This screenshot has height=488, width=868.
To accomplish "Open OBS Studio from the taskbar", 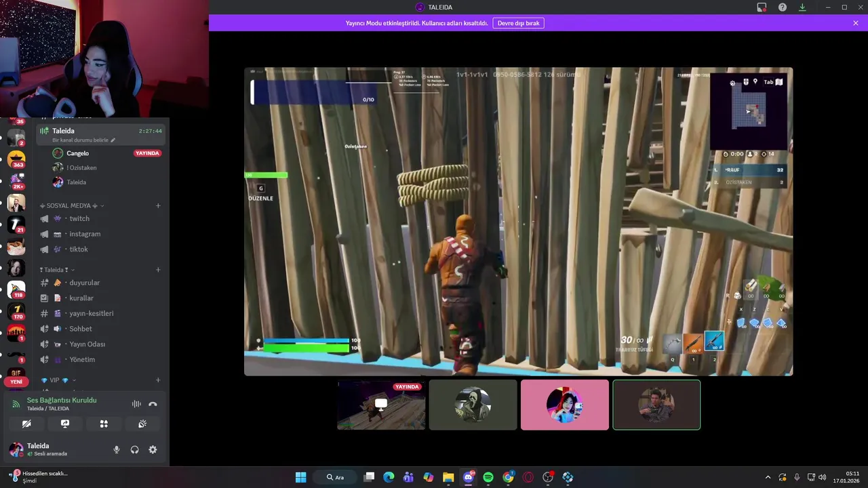I will [548, 477].
